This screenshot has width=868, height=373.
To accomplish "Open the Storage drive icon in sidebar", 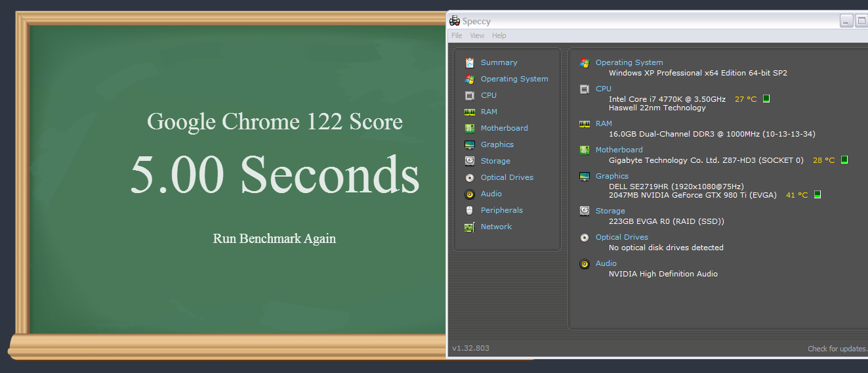I will click(x=469, y=161).
